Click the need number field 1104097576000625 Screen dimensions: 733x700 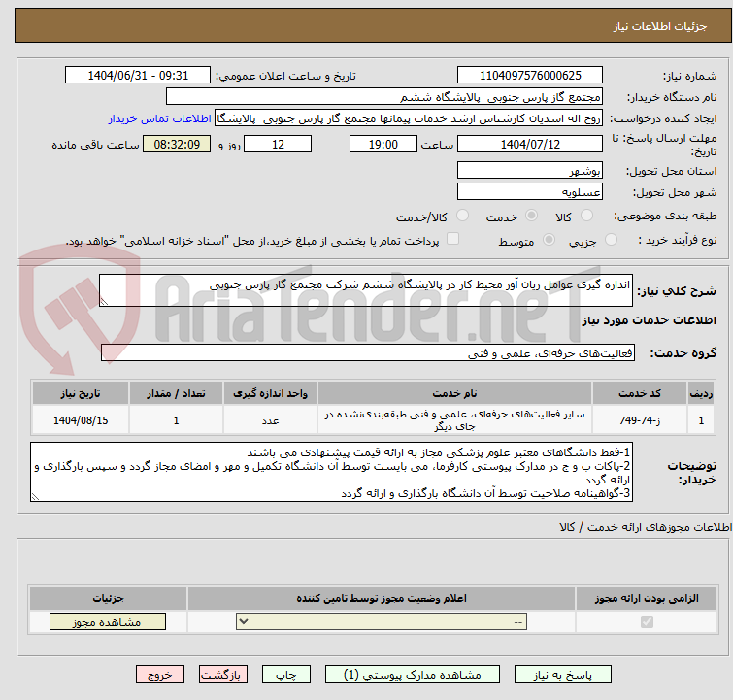(x=530, y=76)
